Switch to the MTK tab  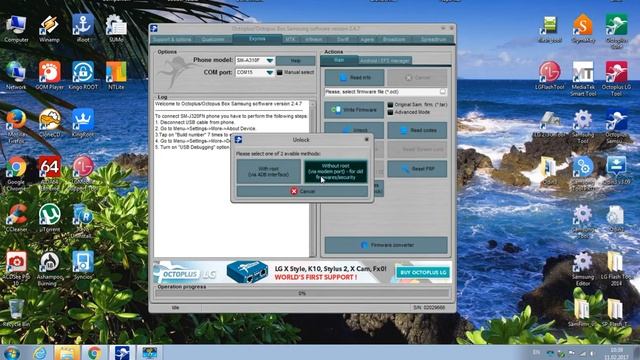[x=290, y=40]
